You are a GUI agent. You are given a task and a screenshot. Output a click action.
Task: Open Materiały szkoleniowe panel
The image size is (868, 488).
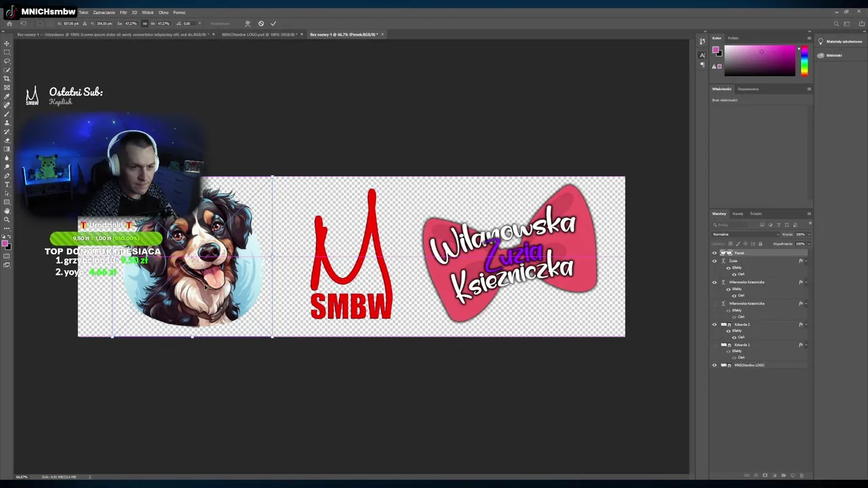841,41
